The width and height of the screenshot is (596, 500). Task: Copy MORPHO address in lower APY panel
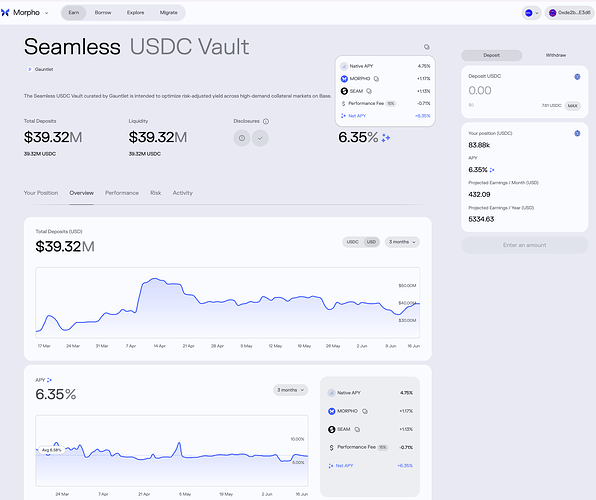(365, 411)
